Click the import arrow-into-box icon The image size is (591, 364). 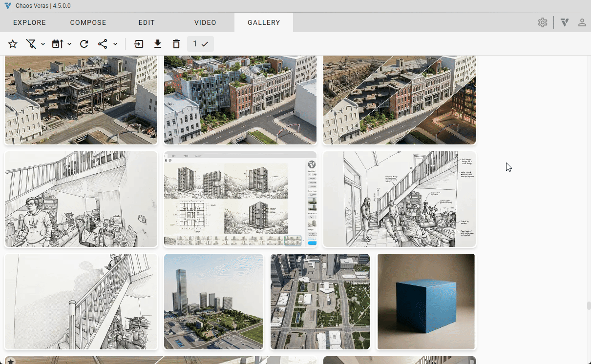pos(139,44)
